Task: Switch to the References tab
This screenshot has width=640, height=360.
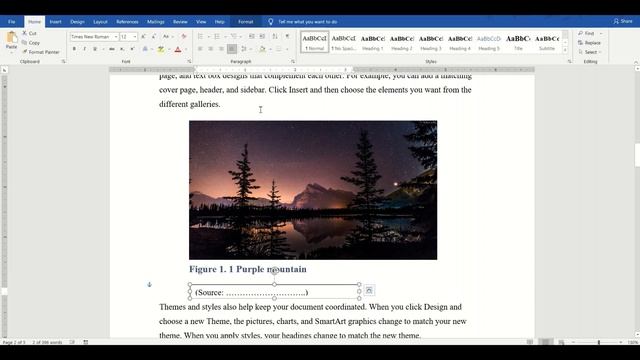Action: [127, 22]
